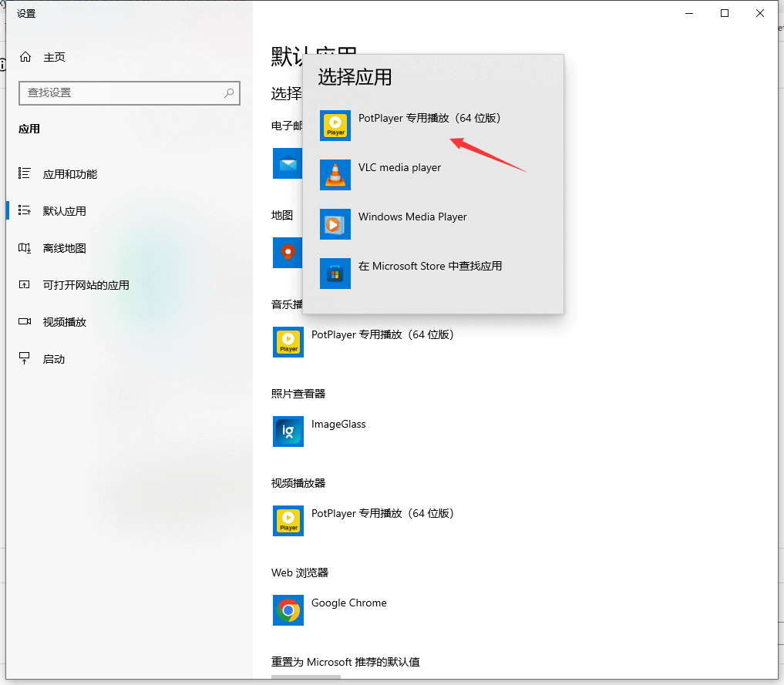This screenshot has width=784, height=685.
Task: Choose 在 Microsoft Store 中查找应用 option
Action: click(433, 274)
